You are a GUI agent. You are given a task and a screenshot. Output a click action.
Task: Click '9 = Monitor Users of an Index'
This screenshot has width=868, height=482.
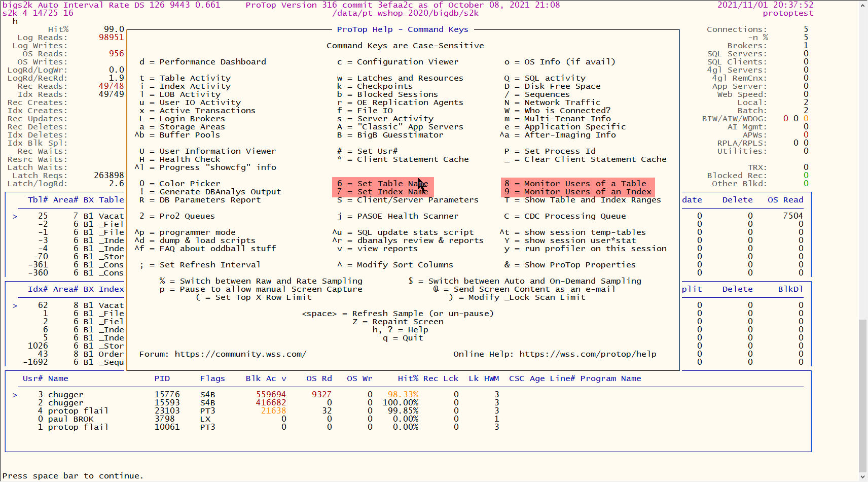pyautogui.click(x=578, y=192)
